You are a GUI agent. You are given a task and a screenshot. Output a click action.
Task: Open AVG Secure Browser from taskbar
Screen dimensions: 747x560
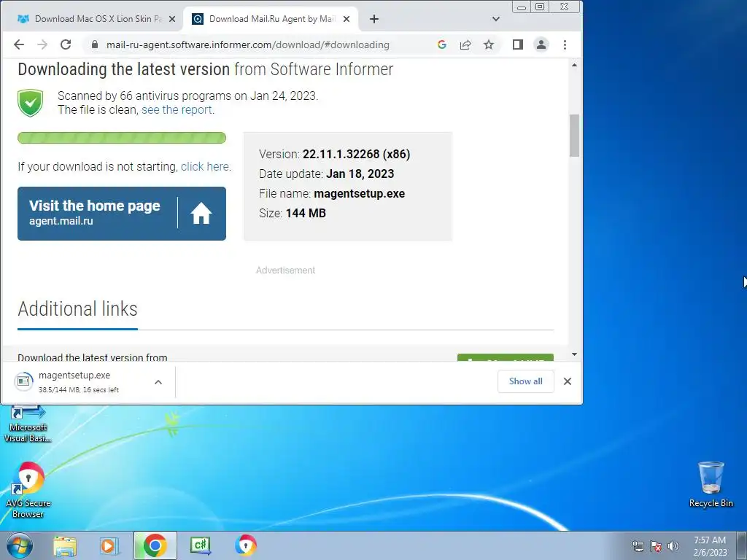coord(246,545)
